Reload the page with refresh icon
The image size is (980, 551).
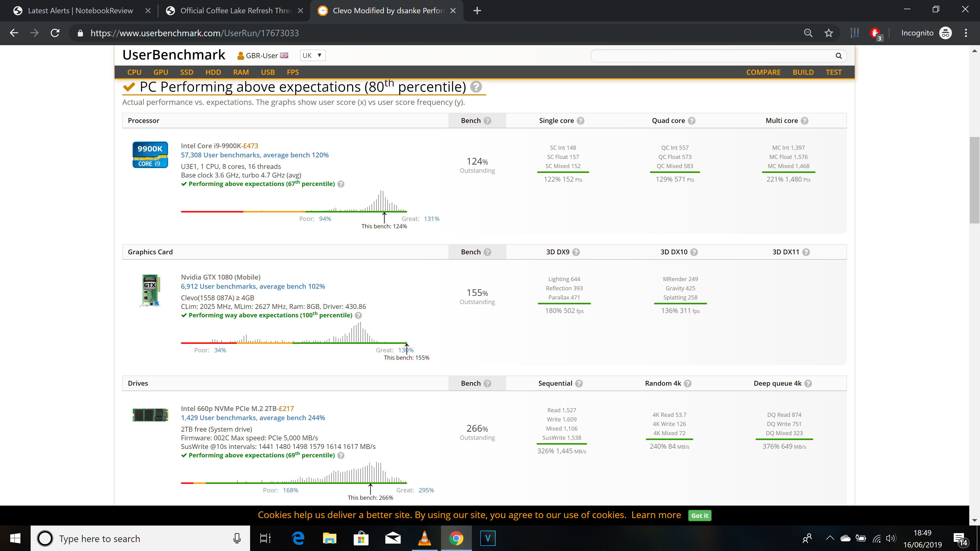pyautogui.click(x=55, y=33)
